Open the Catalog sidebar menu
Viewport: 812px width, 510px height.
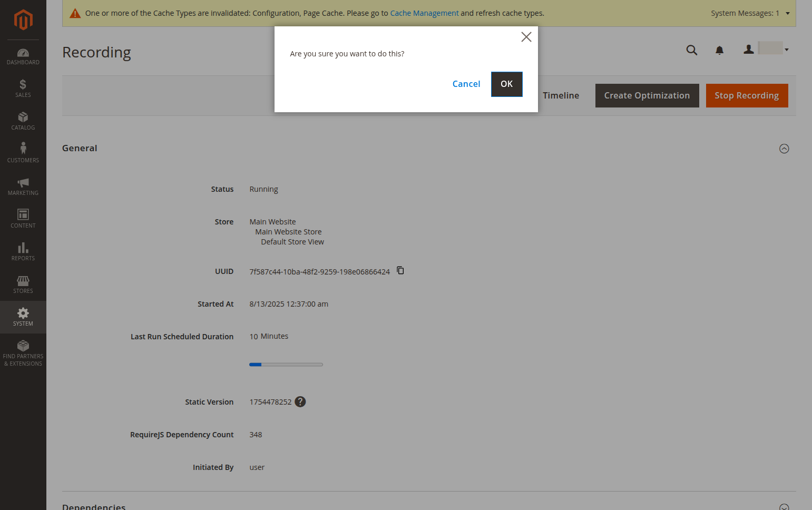[x=23, y=121]
